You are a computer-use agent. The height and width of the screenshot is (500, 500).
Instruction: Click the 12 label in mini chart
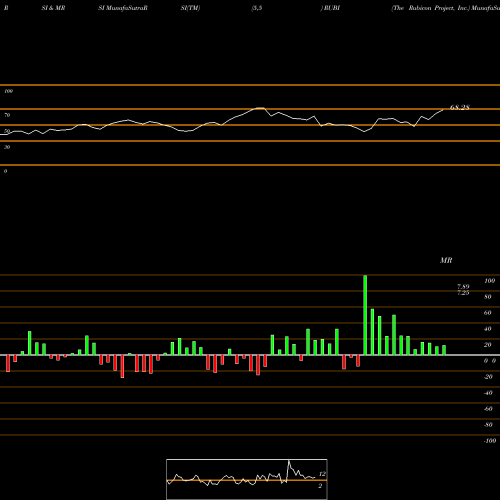point(322,474)
